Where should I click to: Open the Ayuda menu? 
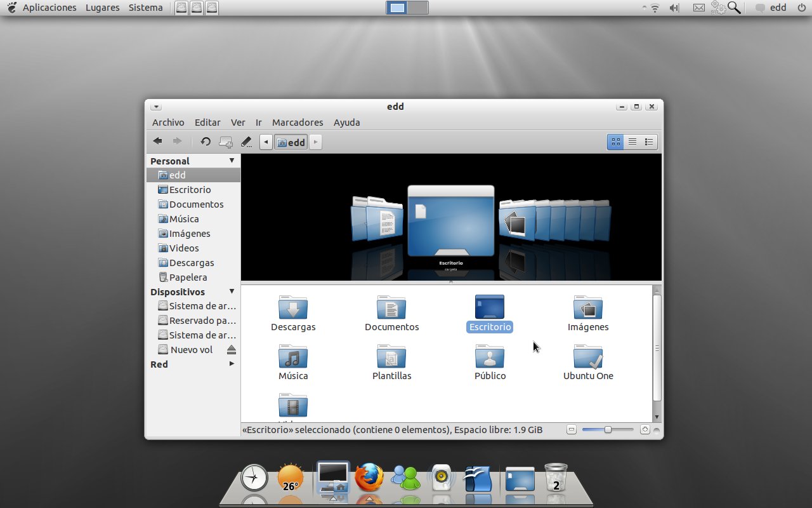[347, 123]
